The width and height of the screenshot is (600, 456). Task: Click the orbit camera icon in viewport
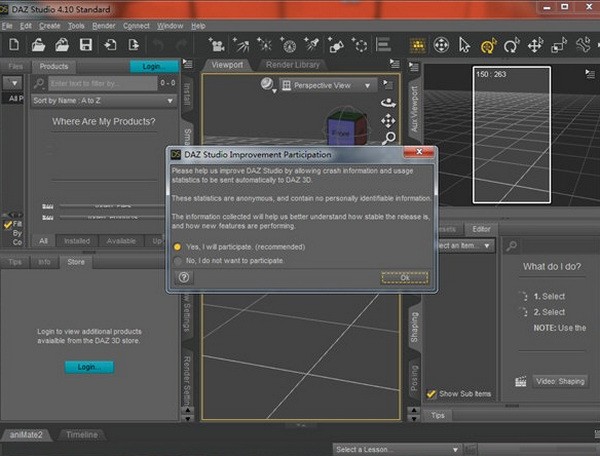(x=388, y=103)
